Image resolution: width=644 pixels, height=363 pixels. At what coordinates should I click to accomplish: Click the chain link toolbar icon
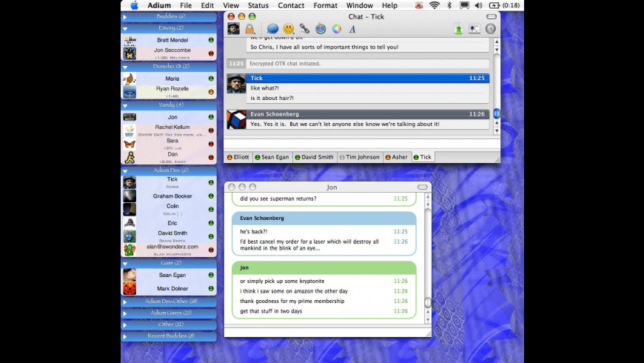click(304, 29)
